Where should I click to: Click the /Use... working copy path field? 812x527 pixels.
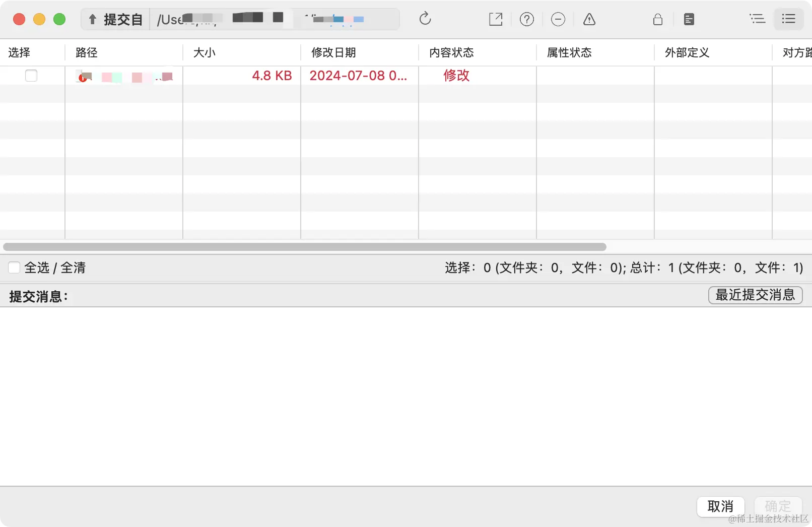click(275, 20)
